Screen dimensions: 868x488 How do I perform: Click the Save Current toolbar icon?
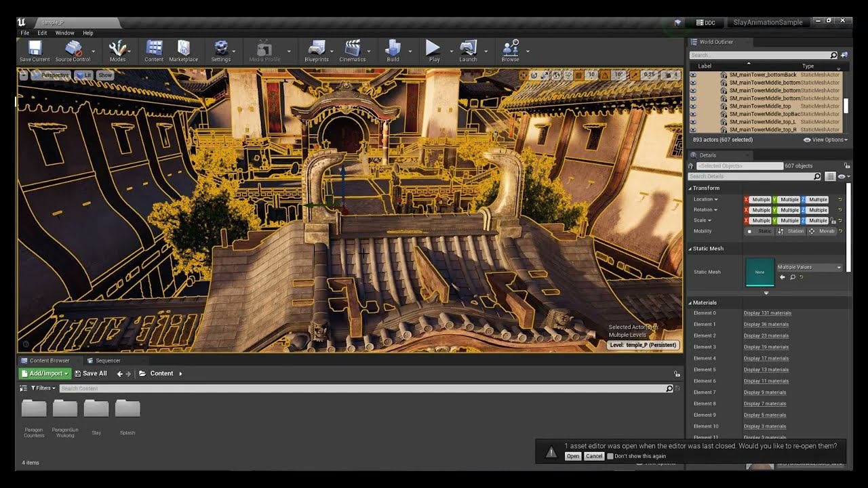35,50
